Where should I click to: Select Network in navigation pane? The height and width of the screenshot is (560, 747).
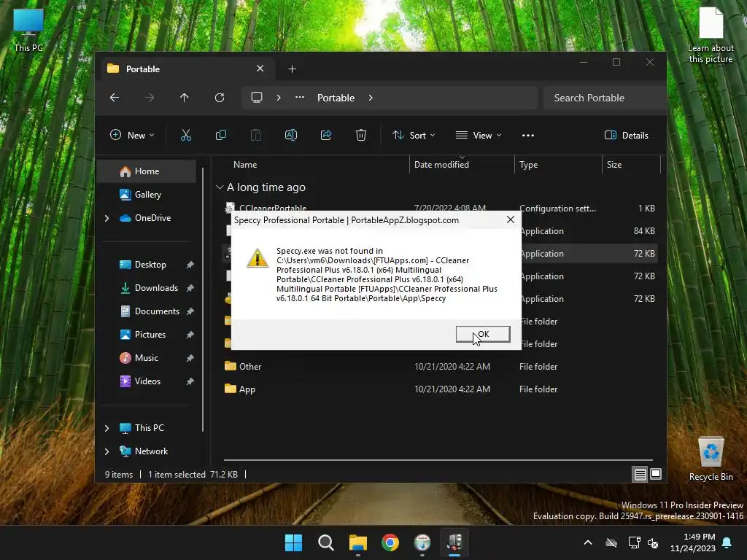pos(151,451)
